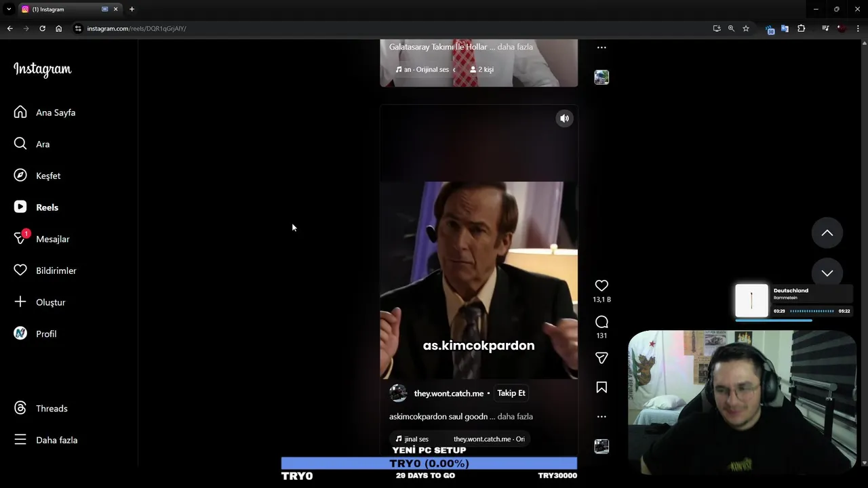
Task: Expand the tab search dropdown arrow
Action: (x=8, y=9)
